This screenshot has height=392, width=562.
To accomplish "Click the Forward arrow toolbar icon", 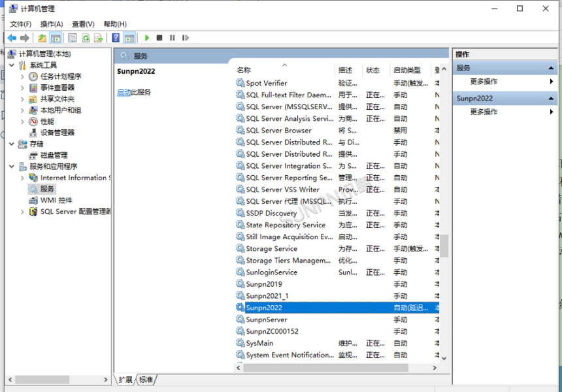I will point(25,38).
